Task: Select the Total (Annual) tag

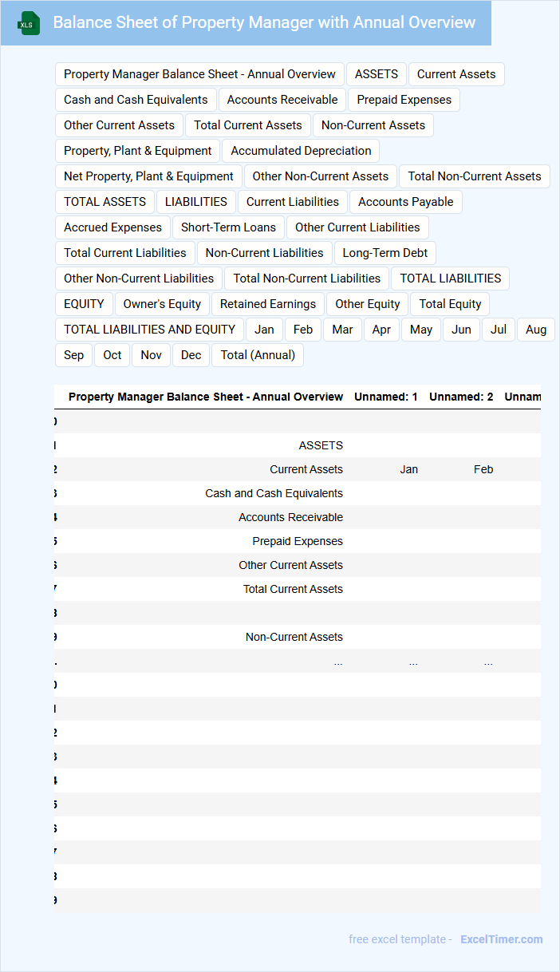Action: point(258,355)
